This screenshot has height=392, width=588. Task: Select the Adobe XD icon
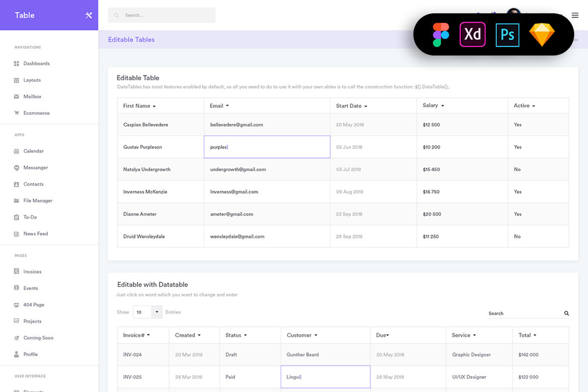point(472,34)
